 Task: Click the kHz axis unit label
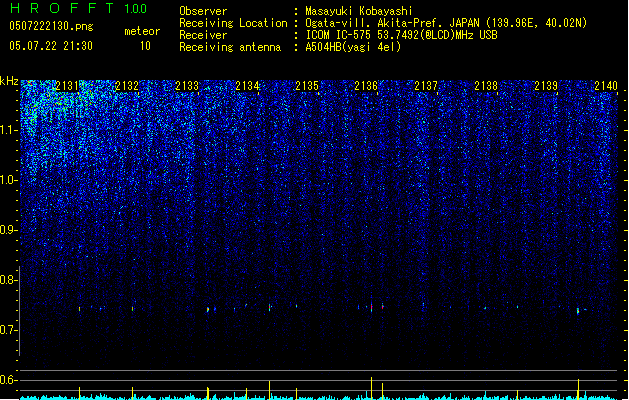(x=9, y=81)
